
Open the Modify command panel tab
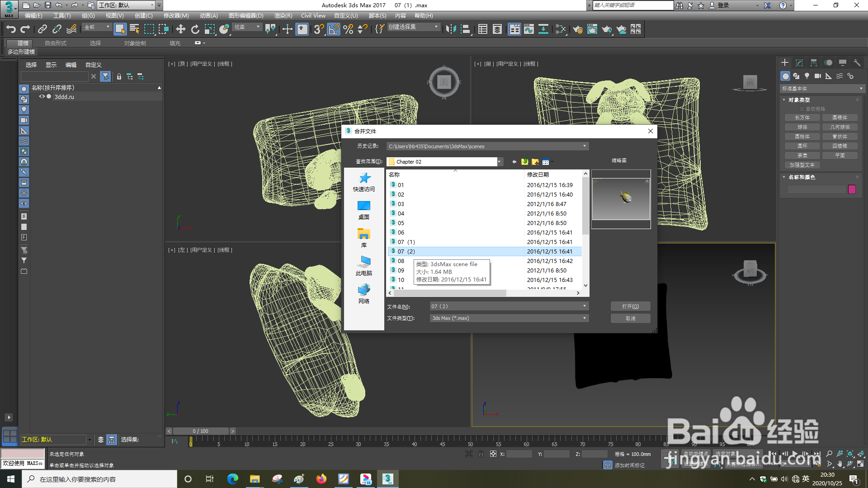coord(799,63)
